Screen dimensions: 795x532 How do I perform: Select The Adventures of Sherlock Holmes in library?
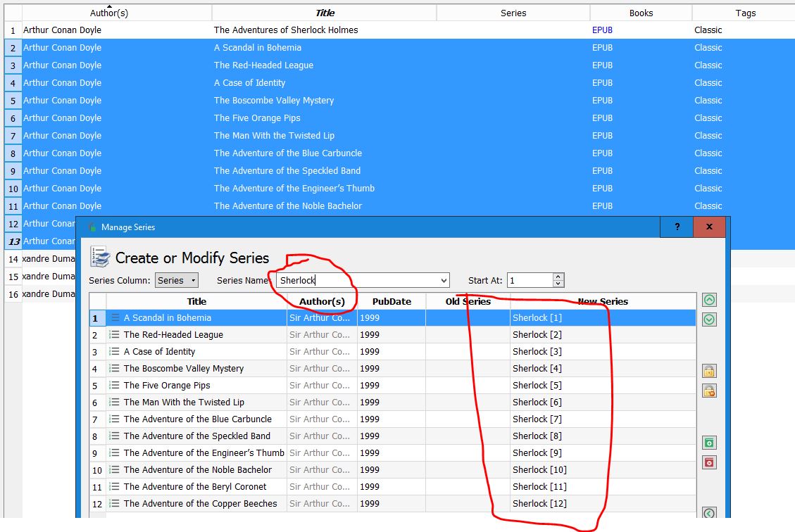(x=286, y=30)
